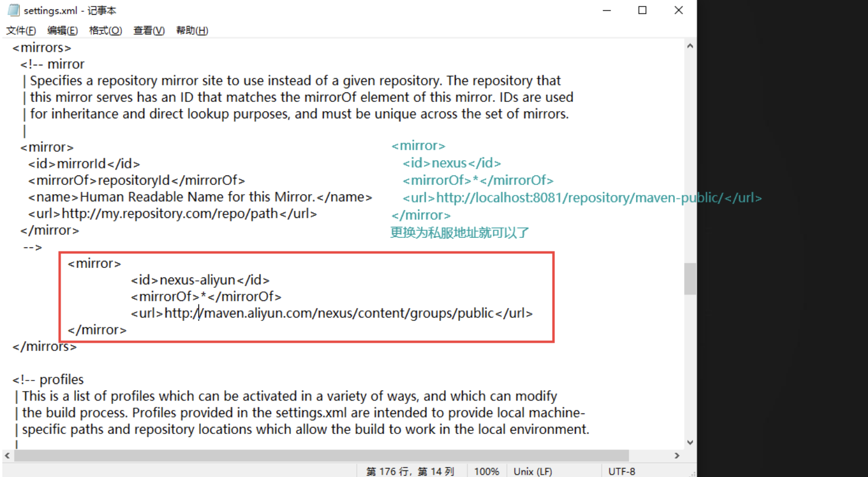The height and width of the screenshot is (477, 868).
Task: Click the UTF-8 encoding status entry
Action: pos(622,471)
